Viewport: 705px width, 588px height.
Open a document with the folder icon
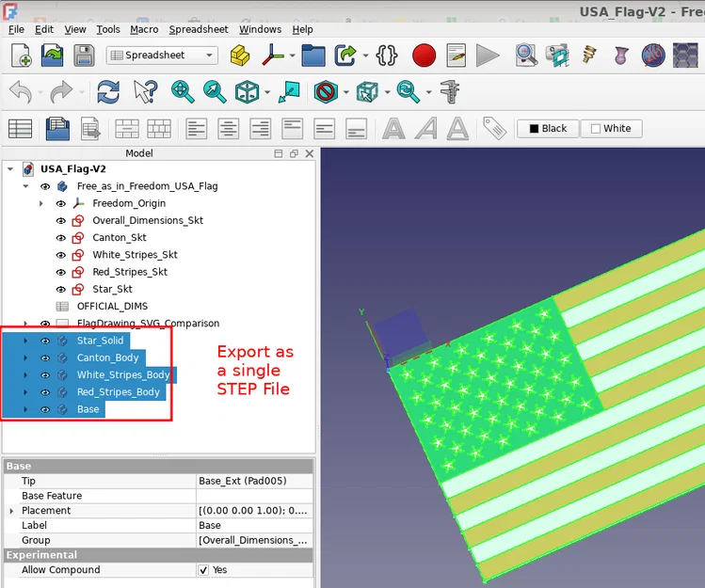point(52,56)
